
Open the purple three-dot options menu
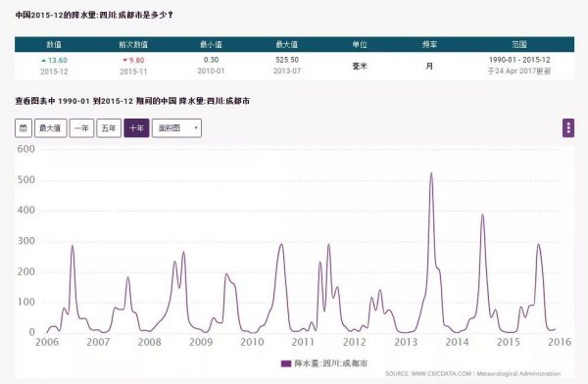point(568,128)
